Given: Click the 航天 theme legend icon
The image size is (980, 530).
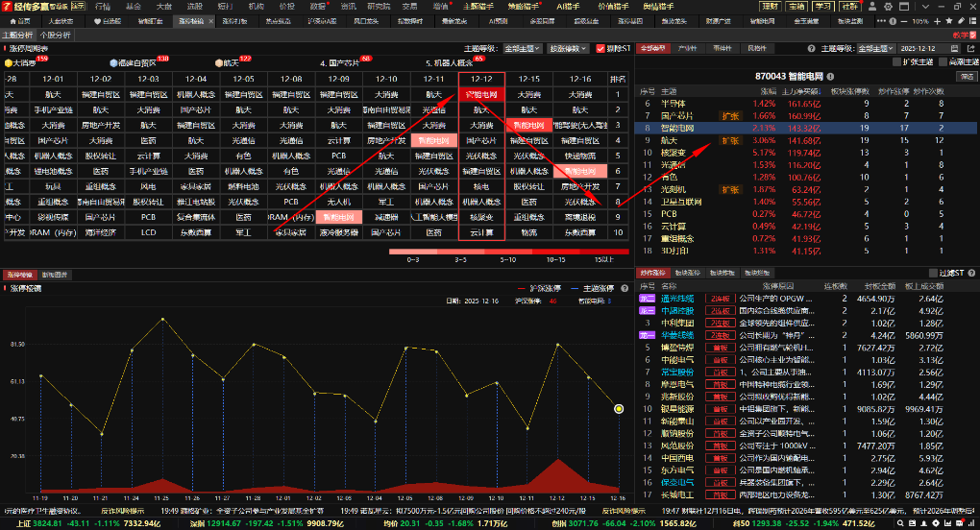Looking at the screenshot, I should pos(220,62).
